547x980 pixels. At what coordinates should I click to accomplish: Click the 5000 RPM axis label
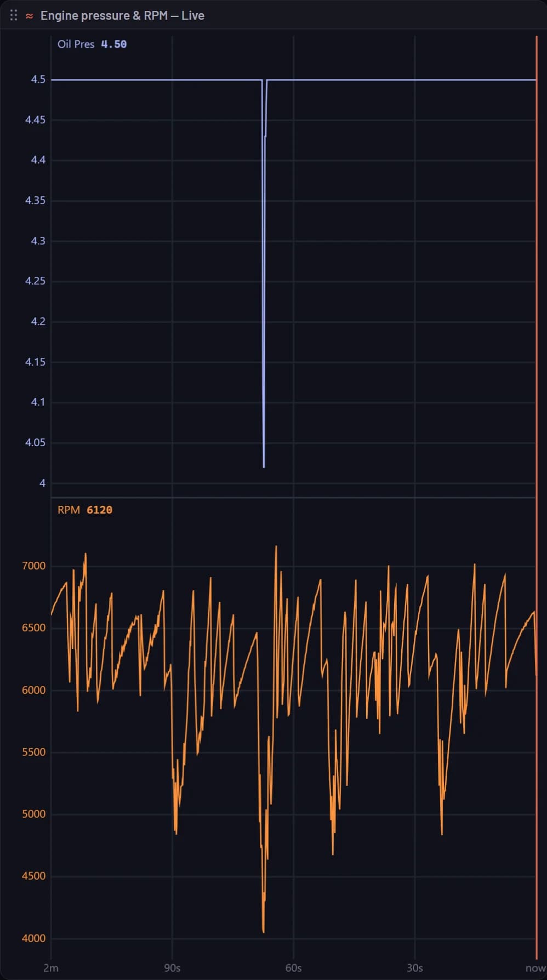point(34,814)
